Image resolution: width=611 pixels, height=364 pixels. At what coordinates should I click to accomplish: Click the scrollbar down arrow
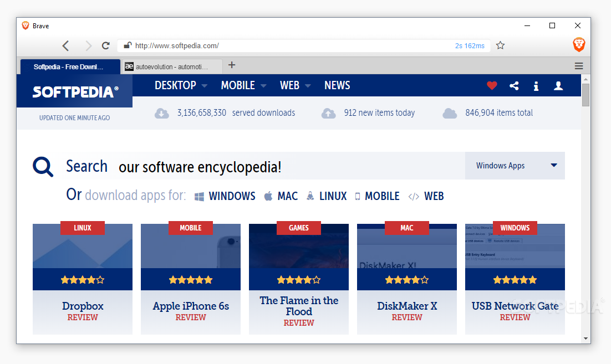pos(585,339)
